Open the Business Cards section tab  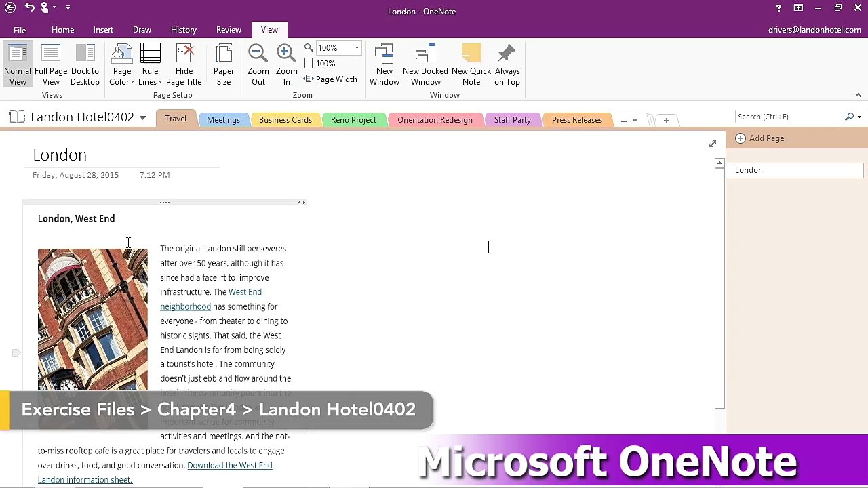coord(285,120)
